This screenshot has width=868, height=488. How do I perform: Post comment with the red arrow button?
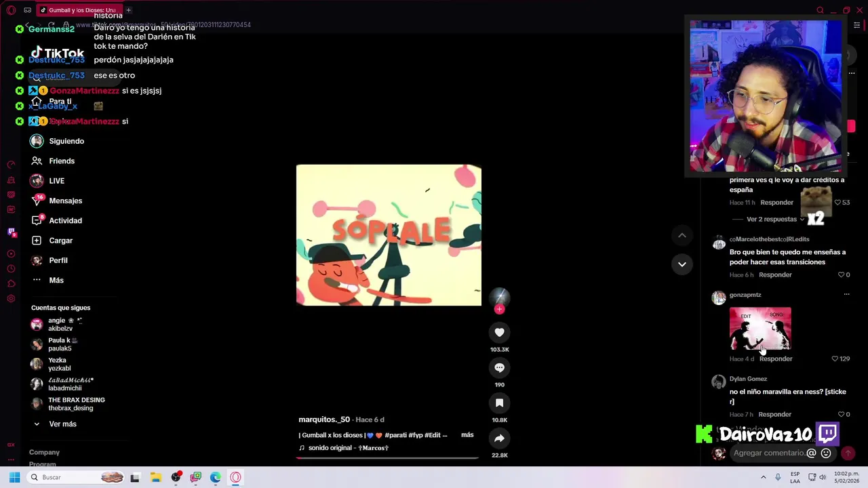click(x=848, y=453)
